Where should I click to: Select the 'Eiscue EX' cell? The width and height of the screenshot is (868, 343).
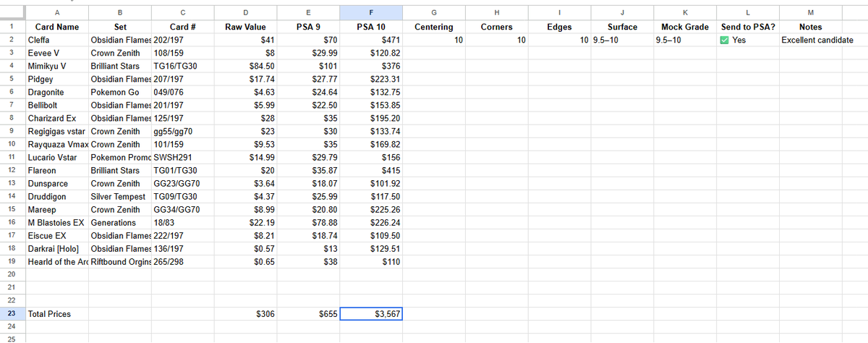click(56, 236)
